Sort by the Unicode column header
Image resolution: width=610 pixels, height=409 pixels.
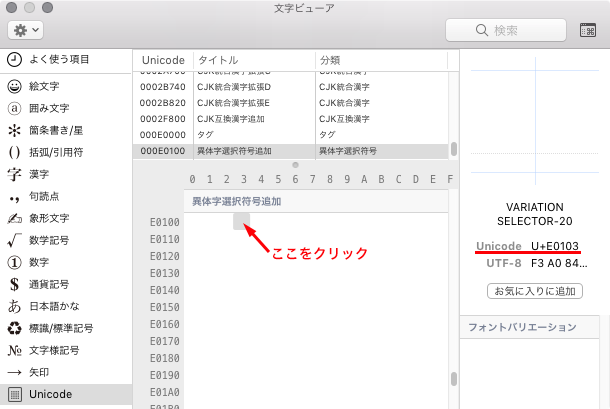point(163,60)
